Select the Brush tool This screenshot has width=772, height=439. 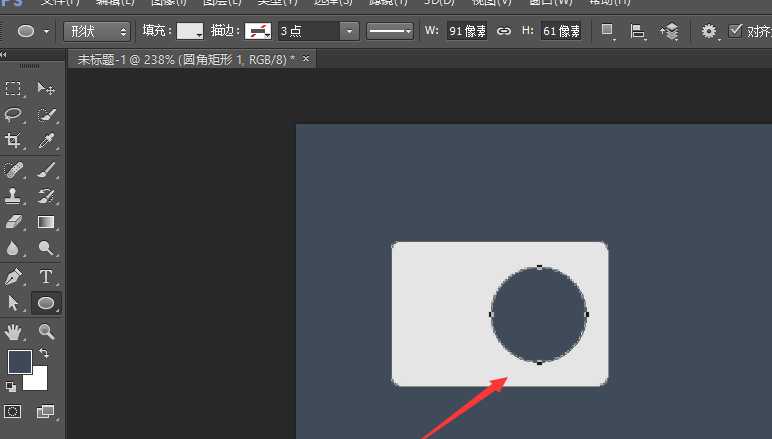(46, 169)
